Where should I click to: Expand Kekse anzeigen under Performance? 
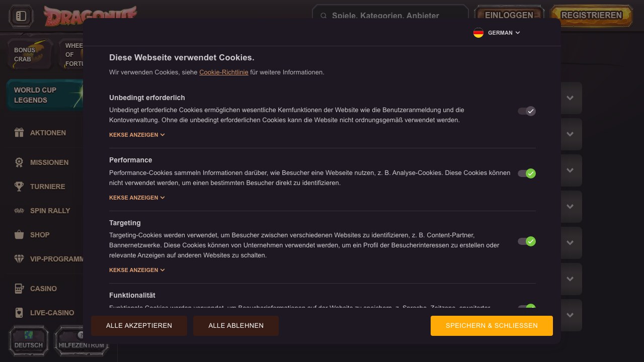pyautogui.click(x=137, y=198)
